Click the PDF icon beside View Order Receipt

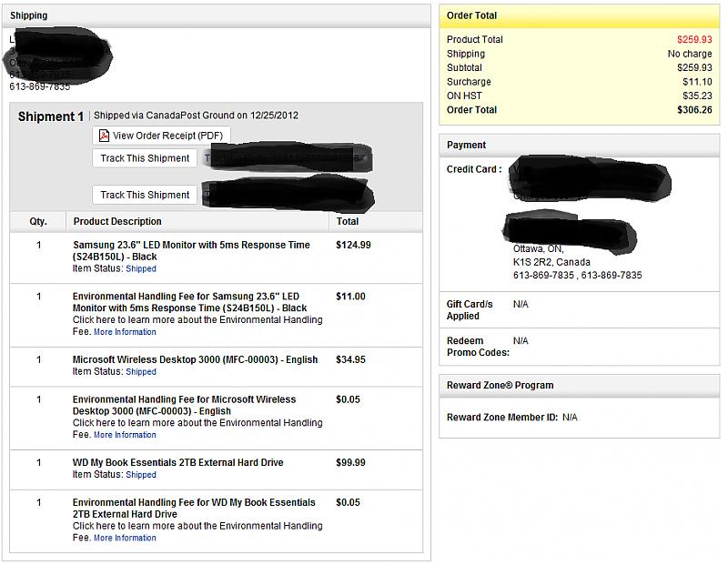pos(104,136)
